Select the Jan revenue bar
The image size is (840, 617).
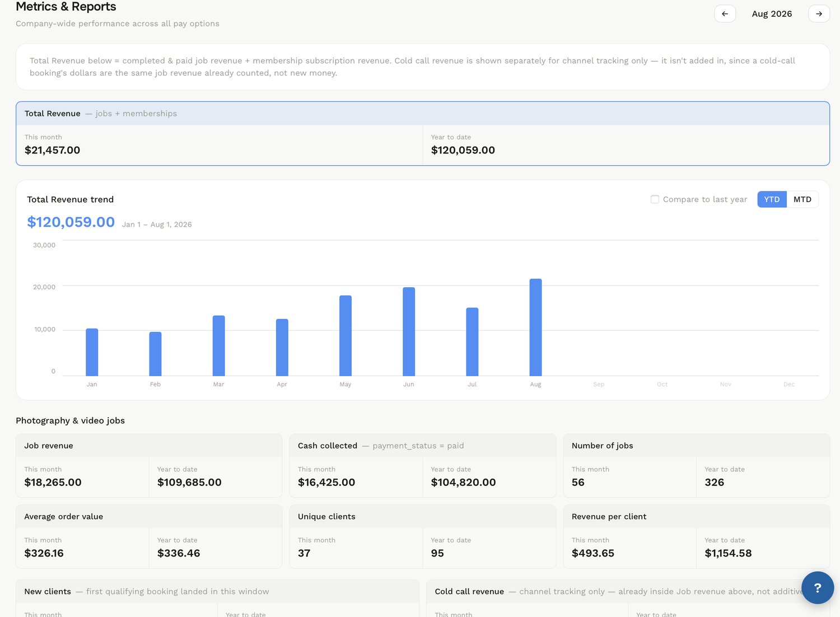click(x=92, y=352)
